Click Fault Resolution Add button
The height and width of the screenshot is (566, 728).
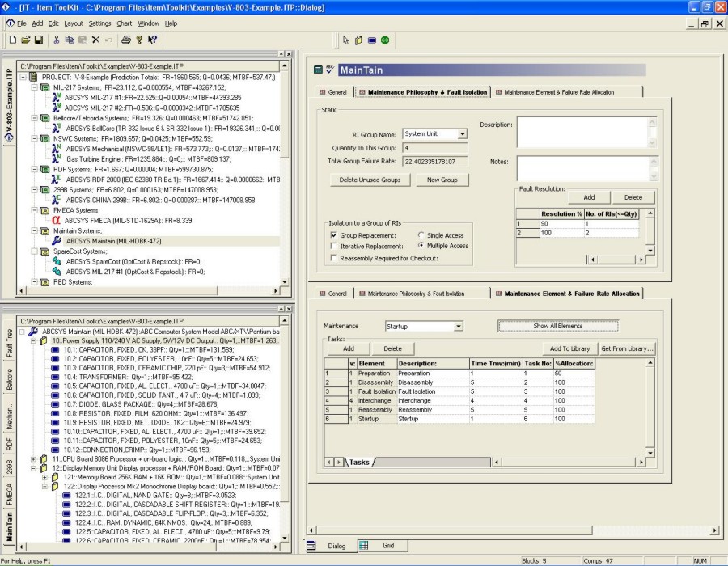tap(589, 197)
